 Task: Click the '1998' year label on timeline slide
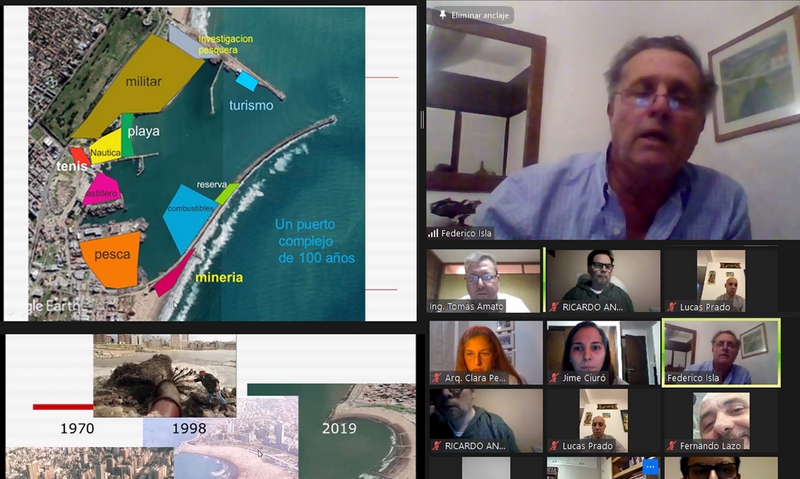189,428
